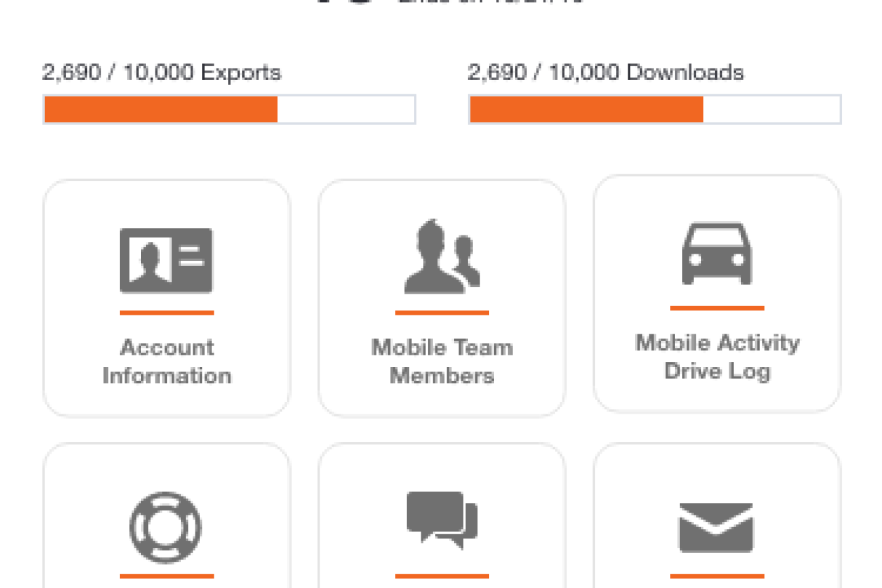Click the envelope mail icon
This screenshot has height=588, width=882.
[x=716, y=528]
